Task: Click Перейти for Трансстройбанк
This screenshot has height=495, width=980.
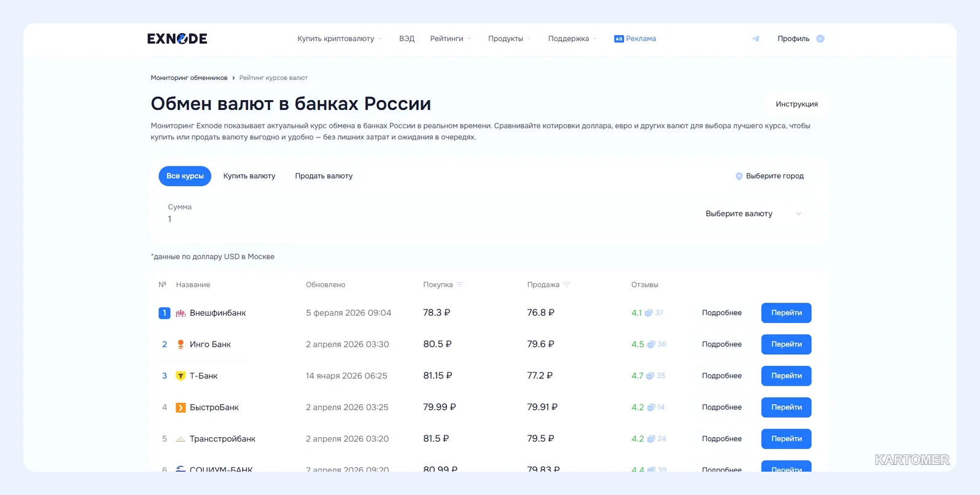Action: click(787, 439)
